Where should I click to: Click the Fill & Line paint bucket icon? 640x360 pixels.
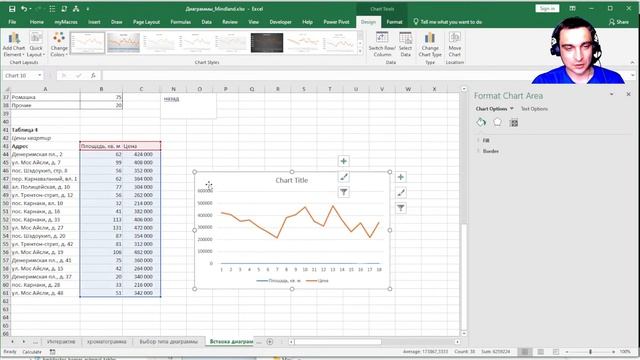point(481,122)
